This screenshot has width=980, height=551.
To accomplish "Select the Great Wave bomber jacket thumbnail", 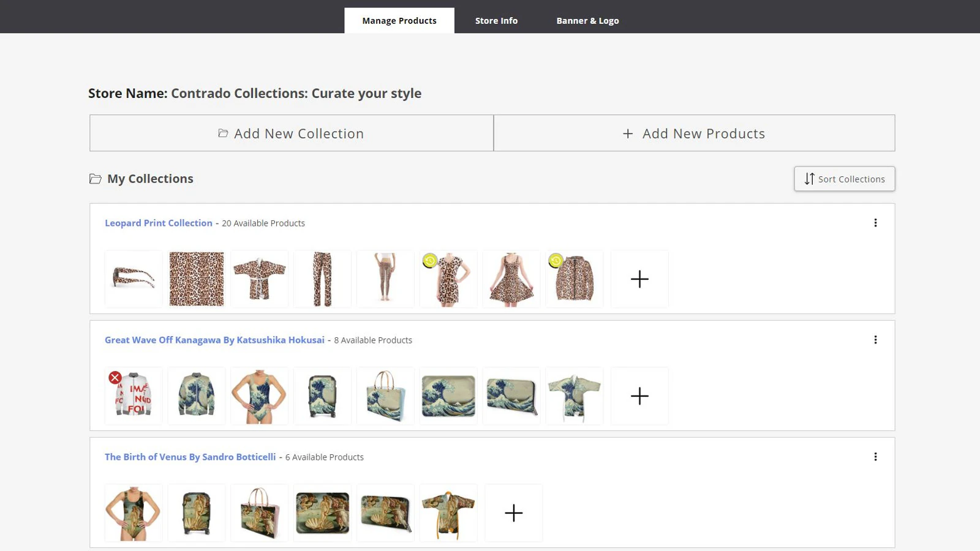I will coord(197,396).
